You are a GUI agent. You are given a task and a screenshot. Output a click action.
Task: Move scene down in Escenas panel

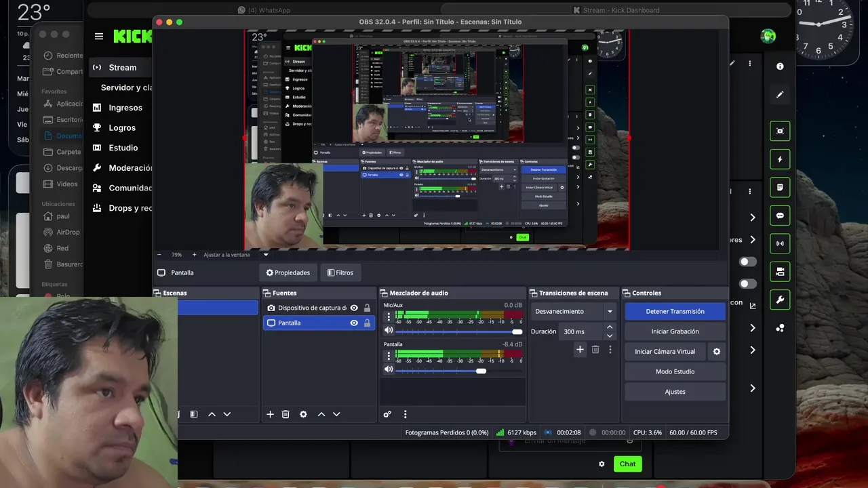coord(227,414)
